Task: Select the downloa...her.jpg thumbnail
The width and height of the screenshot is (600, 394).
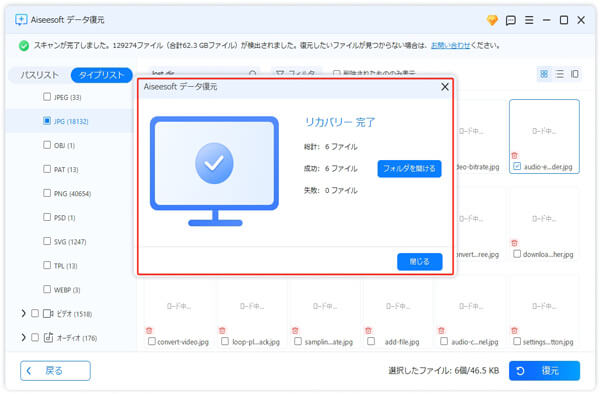Action: tap(544, 224)
